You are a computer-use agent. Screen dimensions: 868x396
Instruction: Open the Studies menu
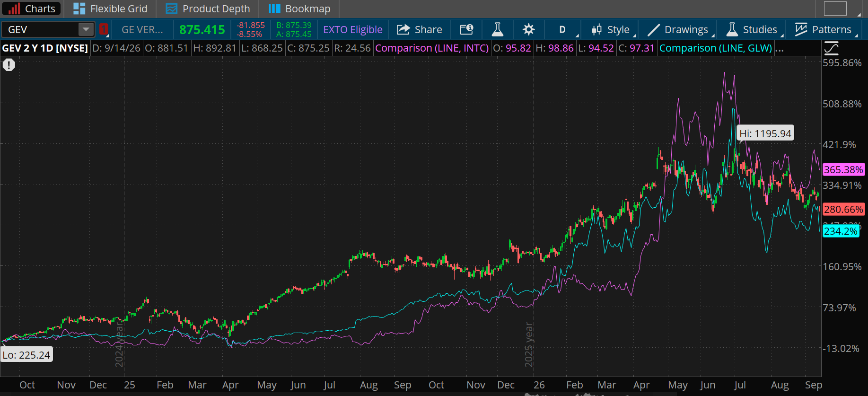click(x=752, y=29)
